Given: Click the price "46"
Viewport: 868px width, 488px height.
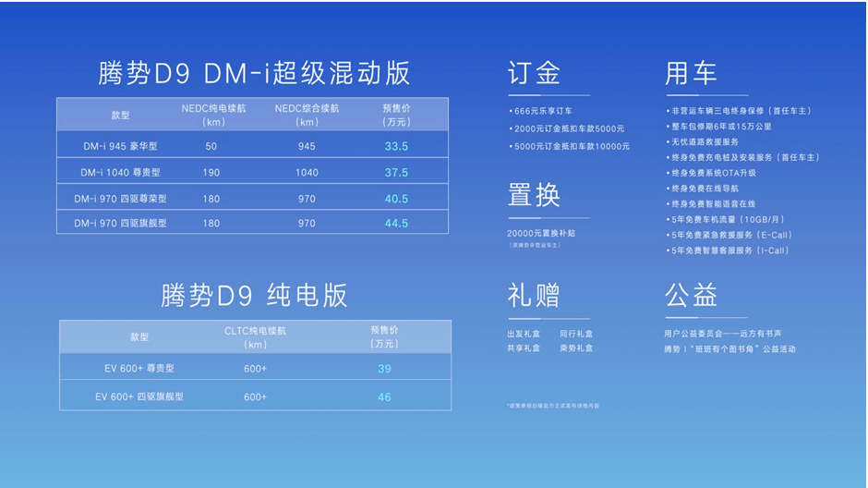Looking at the screenshot, I should click(x=384, y=397).
